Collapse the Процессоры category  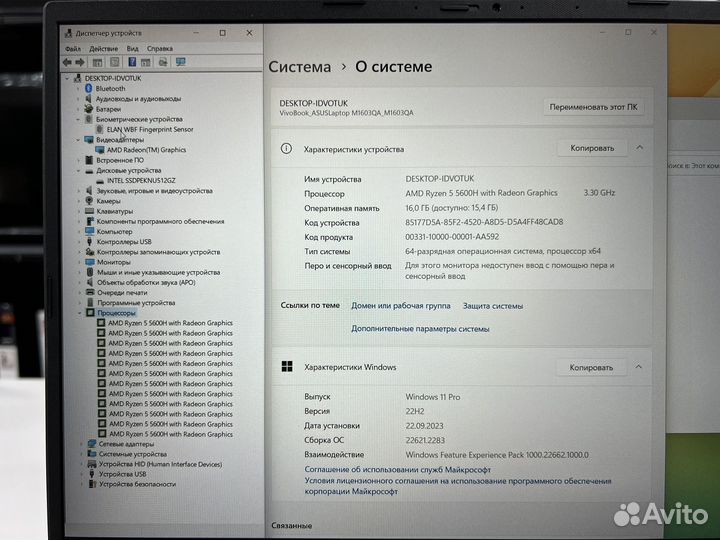tap(80, 313)
